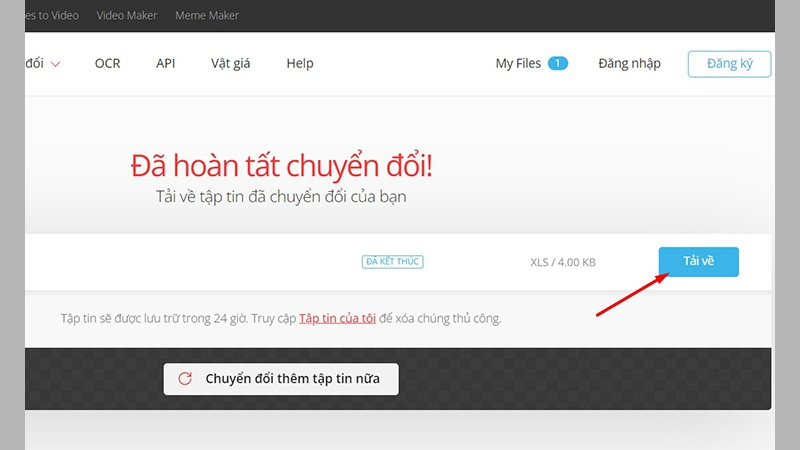
Task: Open the Tập tin của tôi link
Action: click(x=337, y=318)
